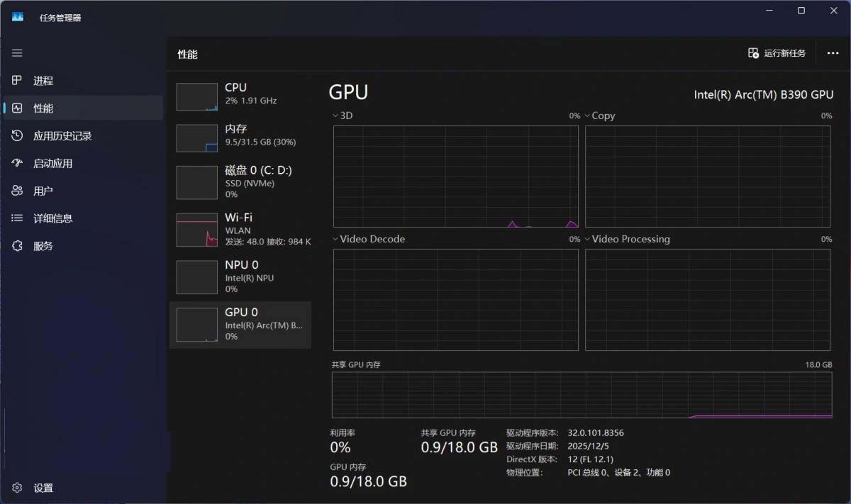851x504 pixels.
Task: Click the 9.5/31.5 GB (30%) memory text
Action: [x=260, y=142]
